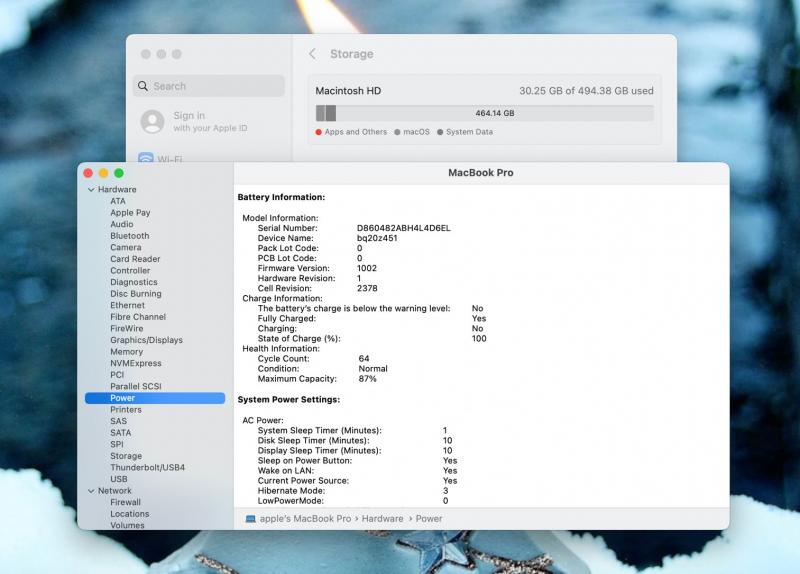
Task: Collapse the Network tree section
Action: 91,491
